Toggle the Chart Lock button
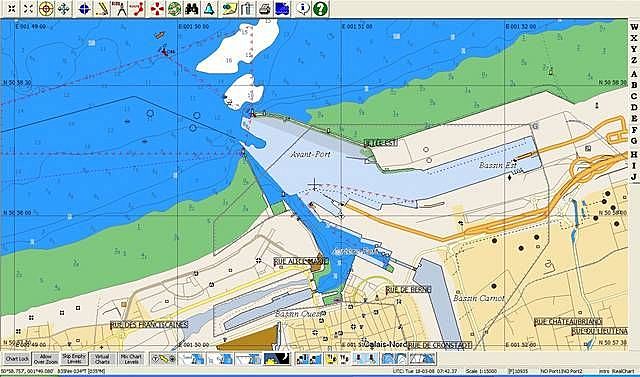640x377 pixels. (x=17, y=359)
